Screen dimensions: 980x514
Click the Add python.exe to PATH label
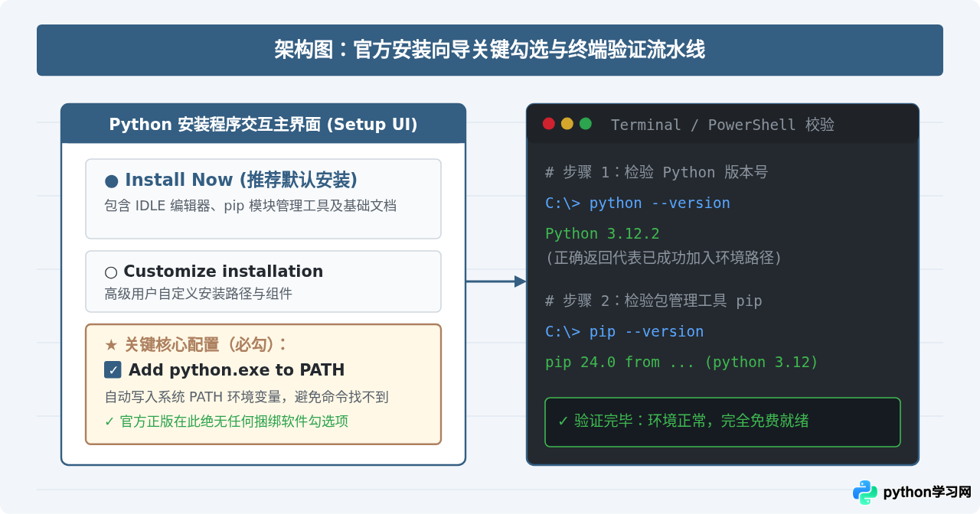[x=237, y=370]
